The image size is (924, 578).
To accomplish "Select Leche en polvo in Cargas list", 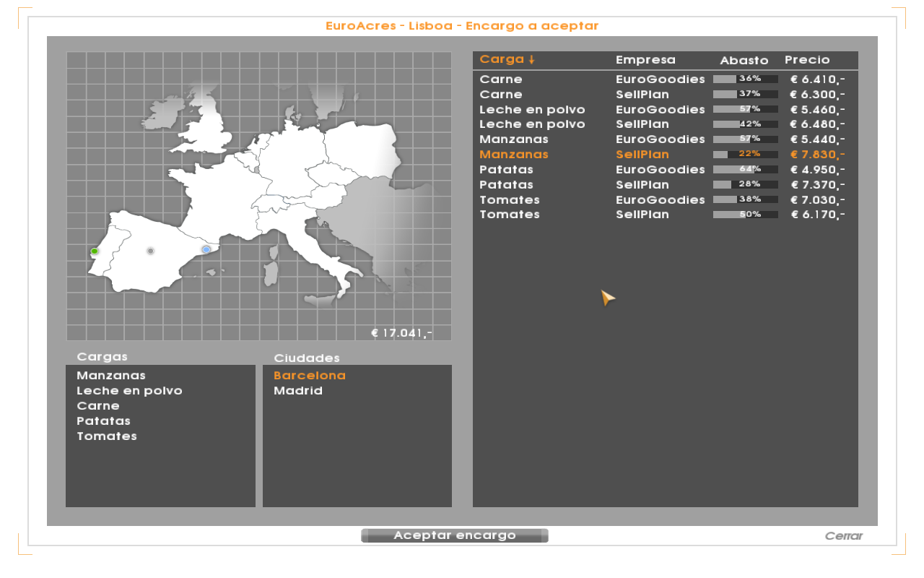I will coord(129,391).
